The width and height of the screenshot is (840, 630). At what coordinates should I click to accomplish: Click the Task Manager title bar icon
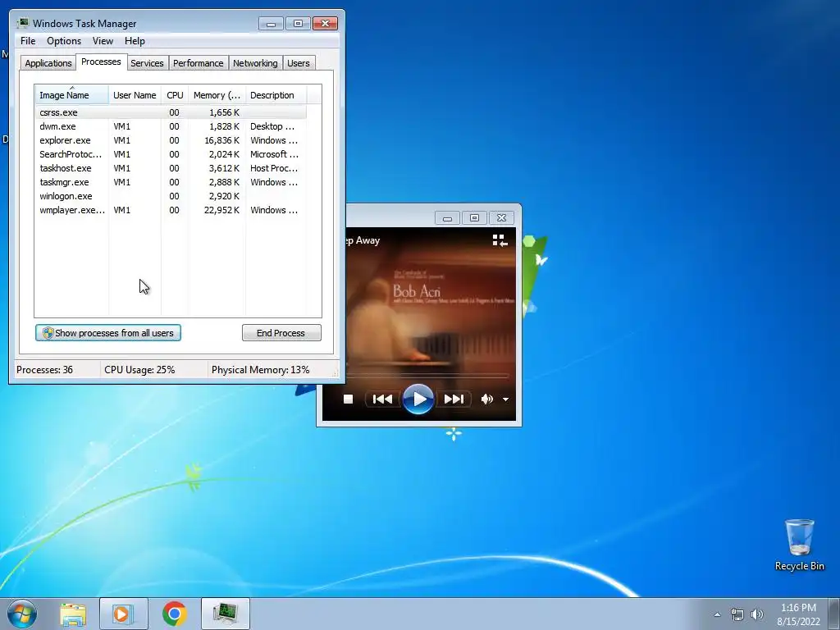coord(22,23)
